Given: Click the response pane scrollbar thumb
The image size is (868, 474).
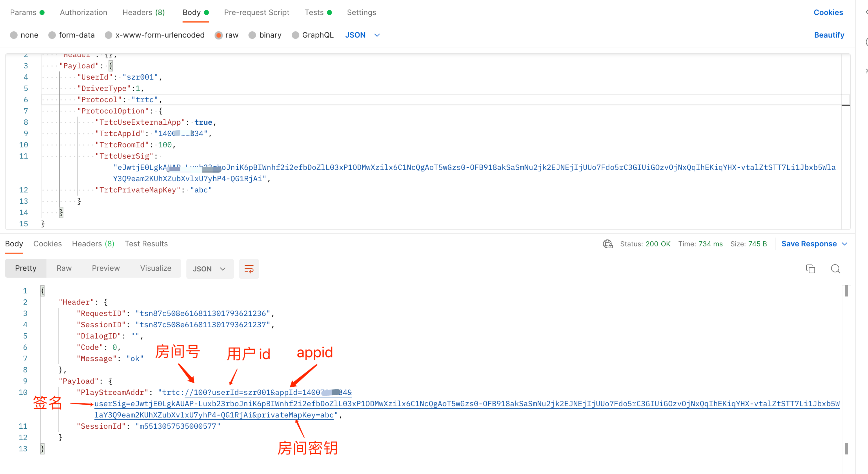Looking at the screenshot, I should tap(846, 291).
